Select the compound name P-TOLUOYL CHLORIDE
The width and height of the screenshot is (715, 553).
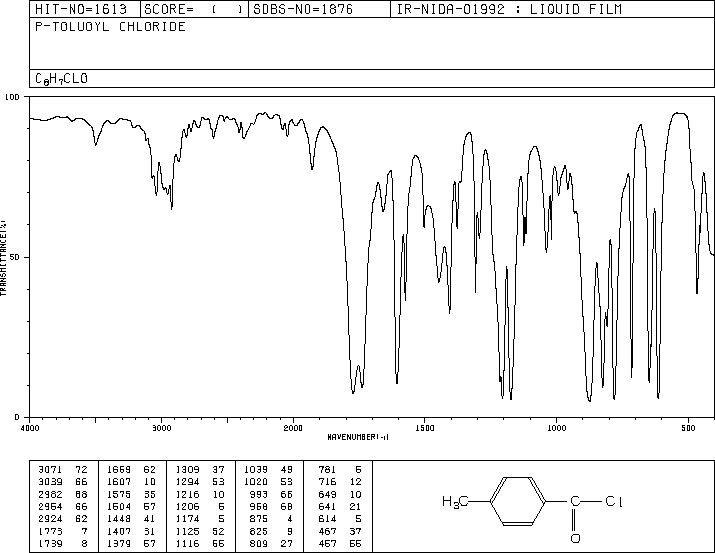pyautogui.click(x=110, y=27)
